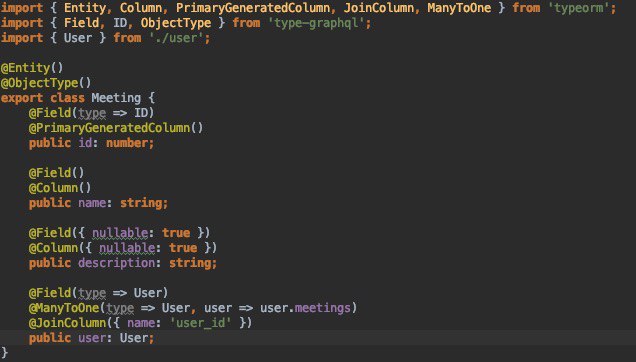Click the @ObjectType() decorator line
Image resolution: width=636 pixels, height=362 pixels.
(x=46, y=83)
